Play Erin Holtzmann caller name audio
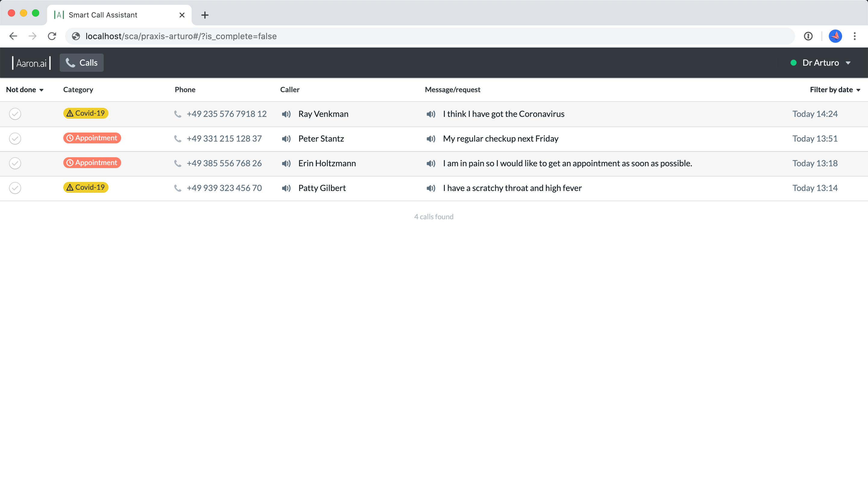The image size is (868, 488). pyautogui.click(x=286, y=163)
